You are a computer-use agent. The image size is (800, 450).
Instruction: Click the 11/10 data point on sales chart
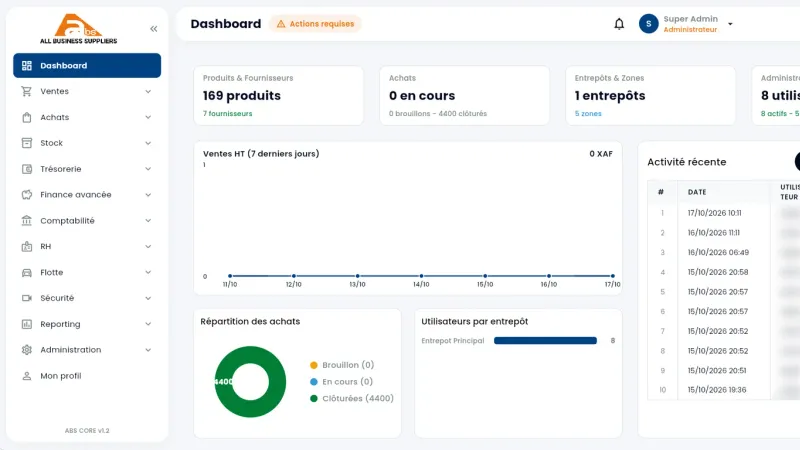point(230,276)
